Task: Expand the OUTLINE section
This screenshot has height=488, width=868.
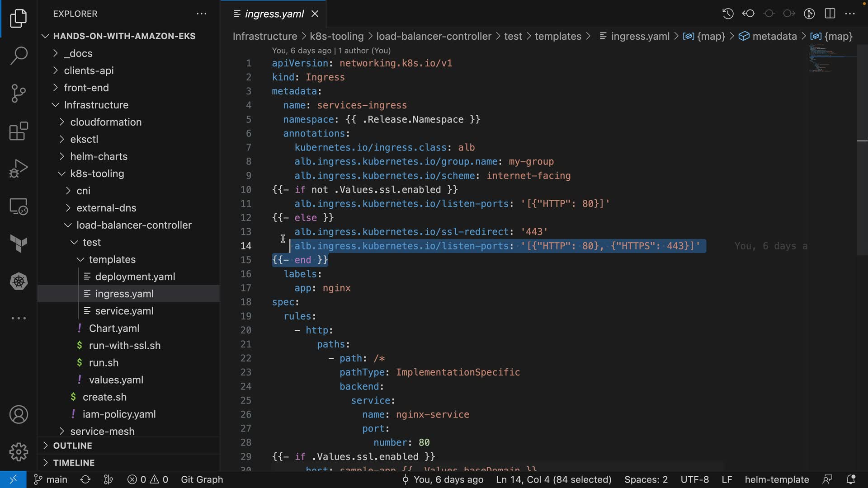Action: pos(72,446)
